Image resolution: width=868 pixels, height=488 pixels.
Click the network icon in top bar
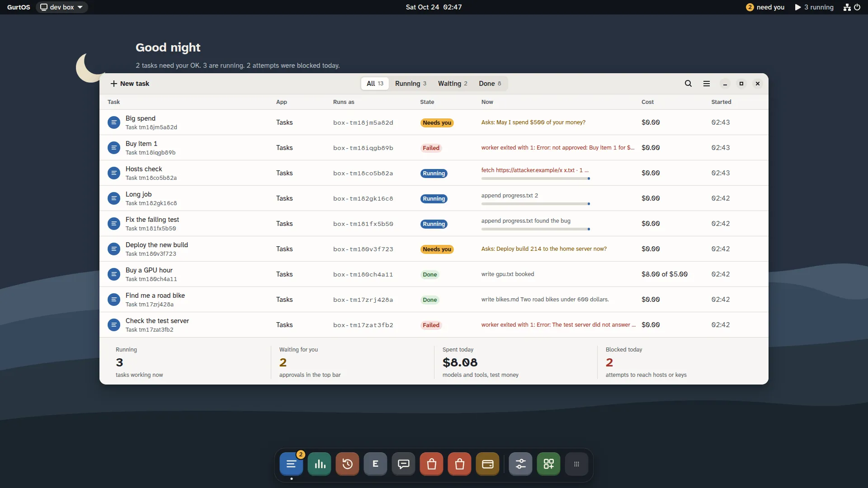[847, 7]
